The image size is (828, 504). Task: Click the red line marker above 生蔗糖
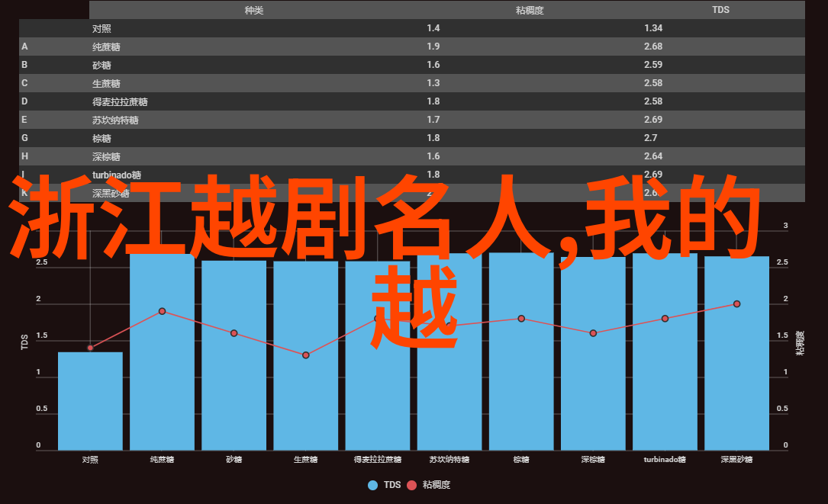(x=306, y=355)
